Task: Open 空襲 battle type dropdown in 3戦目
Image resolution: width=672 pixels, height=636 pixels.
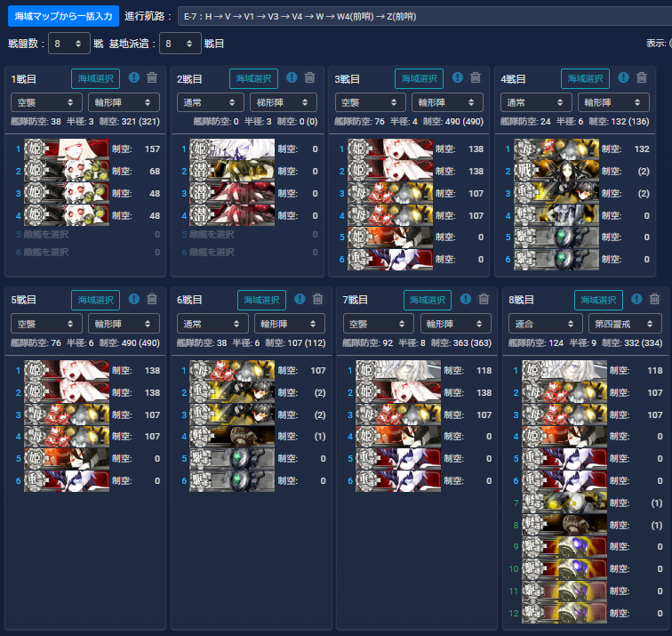Action: point(371,102)
